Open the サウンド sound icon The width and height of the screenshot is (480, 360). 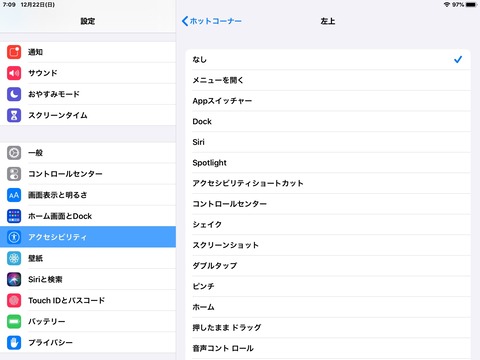pos(14,73)
